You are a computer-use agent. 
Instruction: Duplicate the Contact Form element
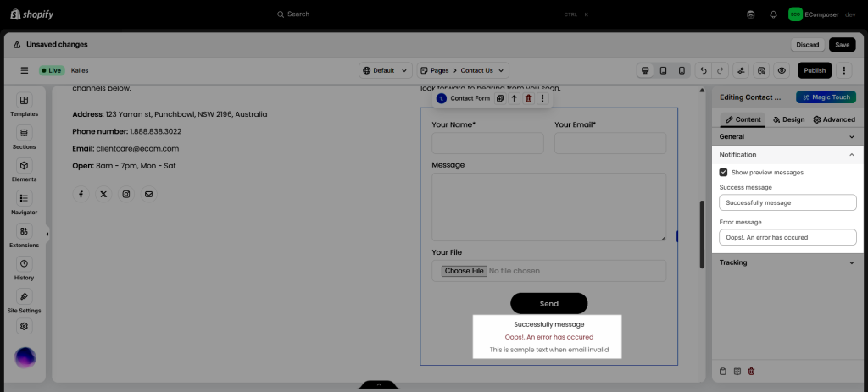click(x=500, y=99)
